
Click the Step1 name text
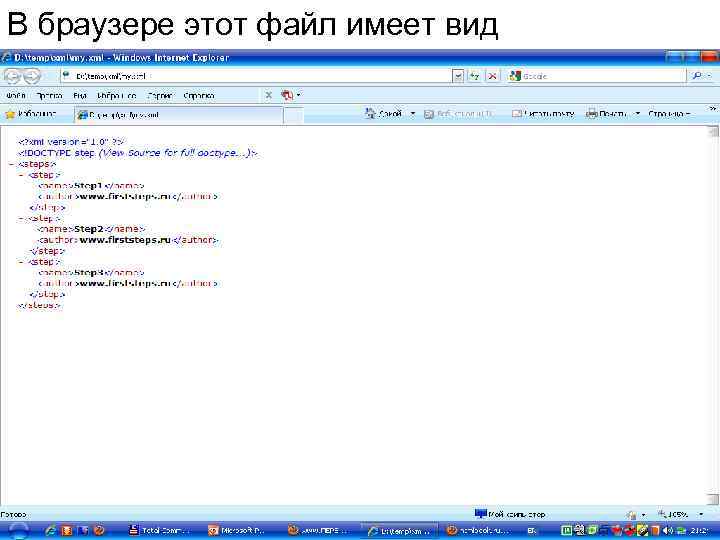coord(88,186)
